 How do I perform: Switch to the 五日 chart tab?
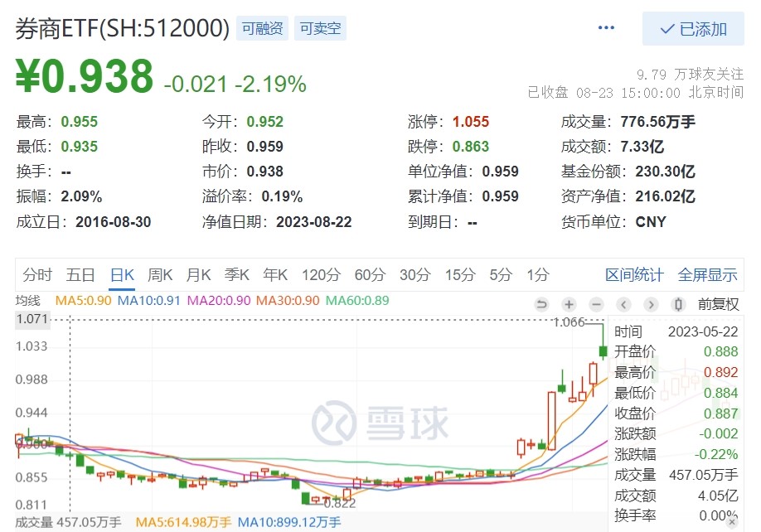[80, 275]
